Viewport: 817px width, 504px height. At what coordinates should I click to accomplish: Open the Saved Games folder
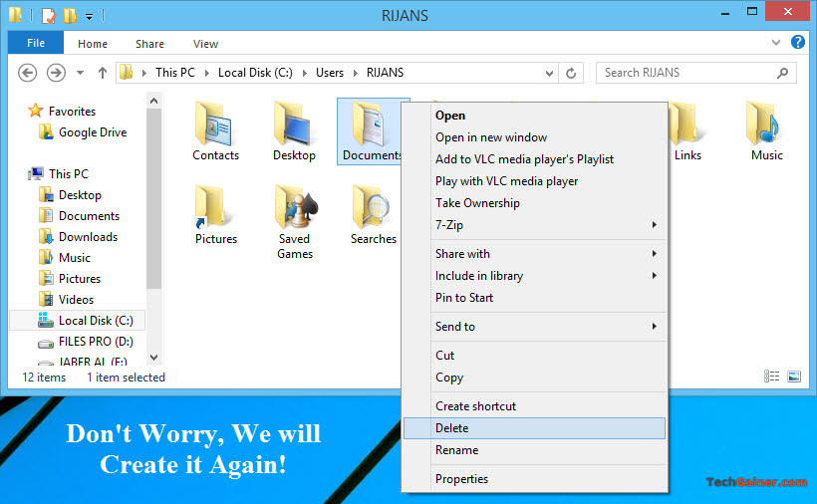295,222
